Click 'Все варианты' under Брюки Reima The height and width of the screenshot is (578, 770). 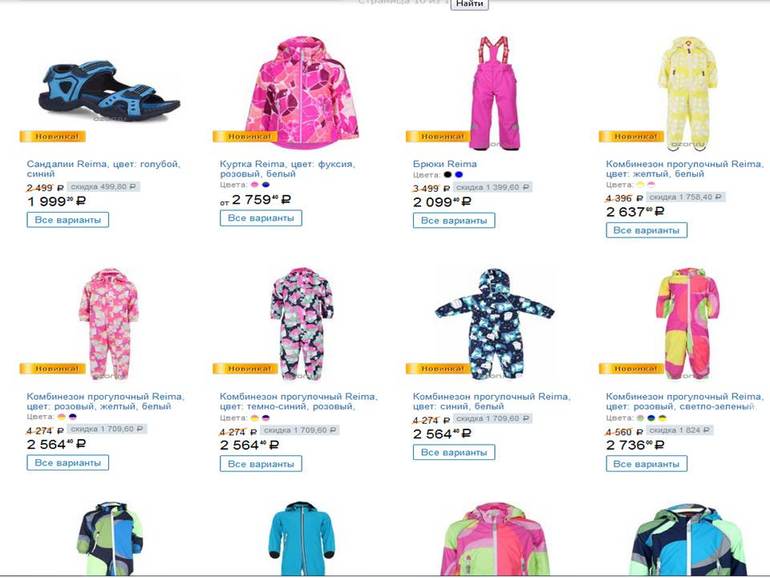(x=454, y=220)
